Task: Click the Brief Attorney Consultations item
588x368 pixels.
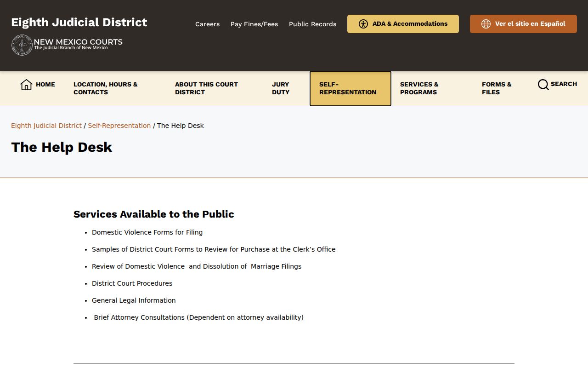Action: [198, 317]
